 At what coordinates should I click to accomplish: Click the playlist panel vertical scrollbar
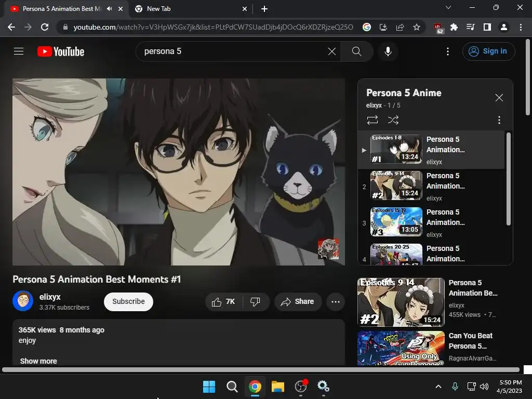click(508, 179)
